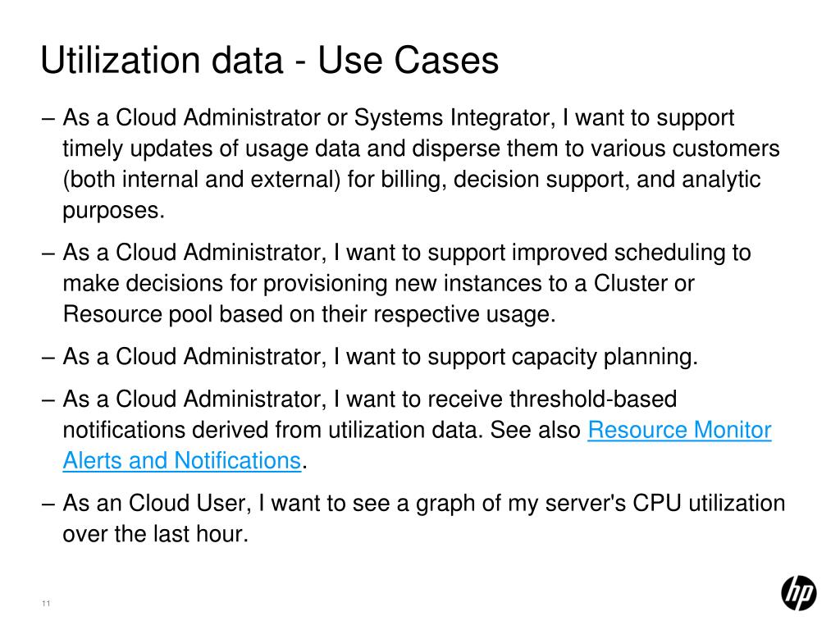Click the dash before 'As an Cloud User'

point(48,504)
